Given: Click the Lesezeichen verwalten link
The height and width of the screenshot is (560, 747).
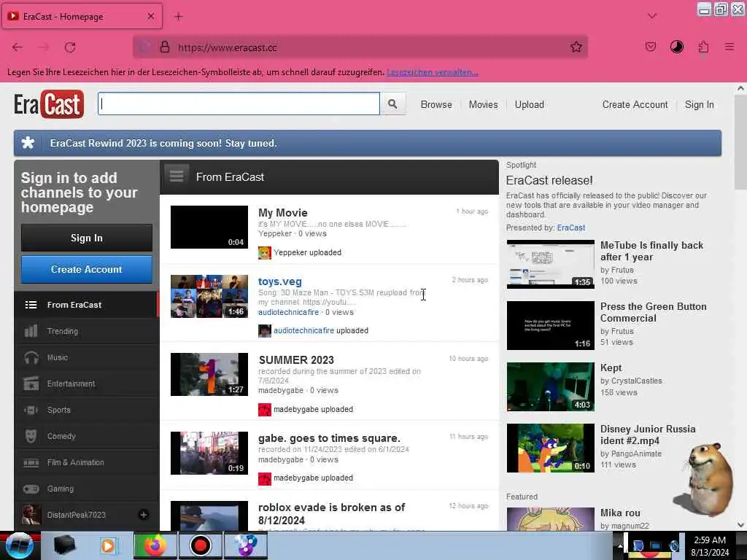Looking at the screenshot, I should click(432, 72).
